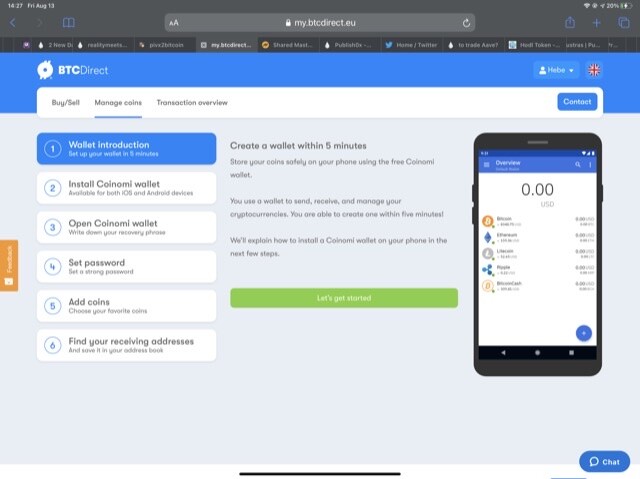Open the Safari share sheet icon
Viewport: 640px width, 479px height.
[x=570, y=22]
